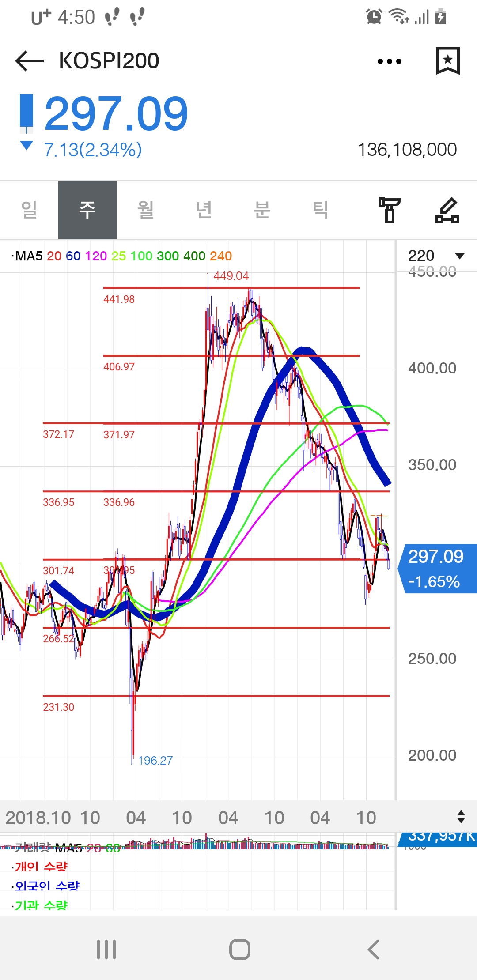Screen dimensions: 477x980
Task: Tap the Wi-Fi status bar icon
Action: [398, 16]
